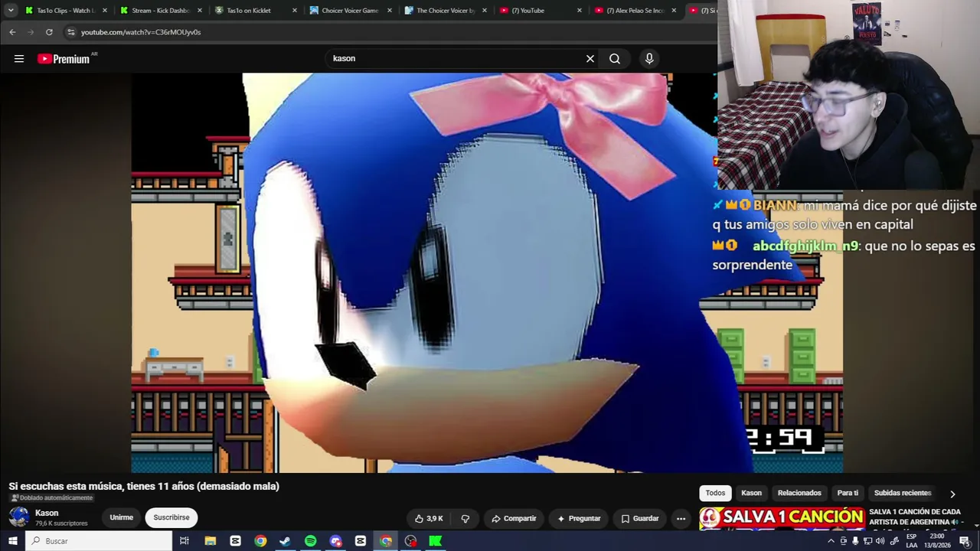Open OBS Studio from the taskbar
Image resolution: width=980 pixels, height=551 pixels.
(x=410, y=541)
